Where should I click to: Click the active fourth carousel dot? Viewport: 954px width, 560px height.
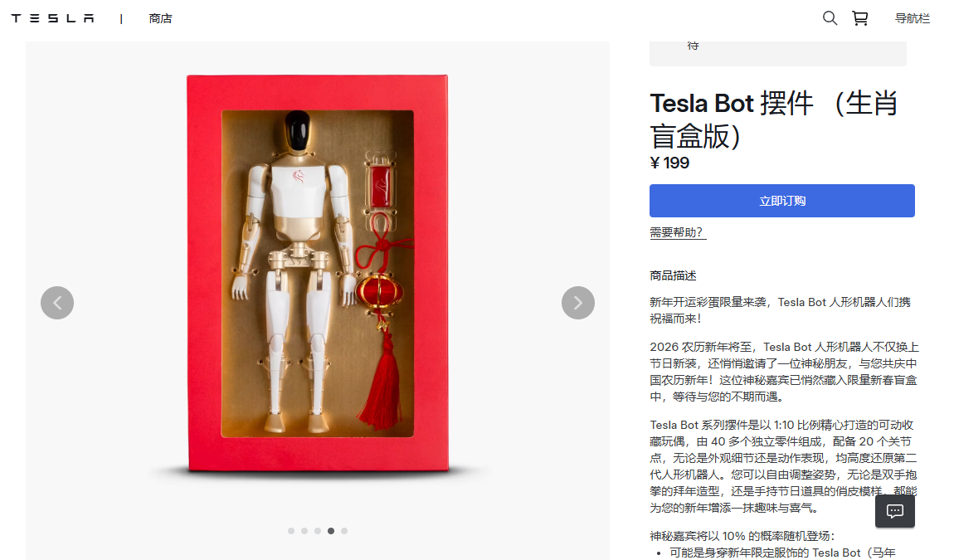pos(331,531)
